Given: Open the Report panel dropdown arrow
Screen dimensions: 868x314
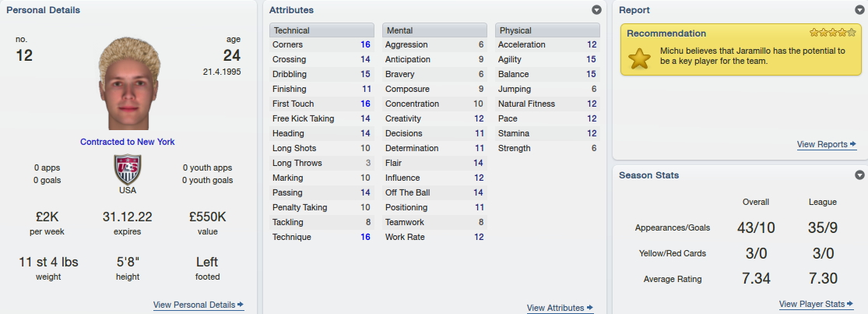Looking at the screenshot, I should pos(859,10).
